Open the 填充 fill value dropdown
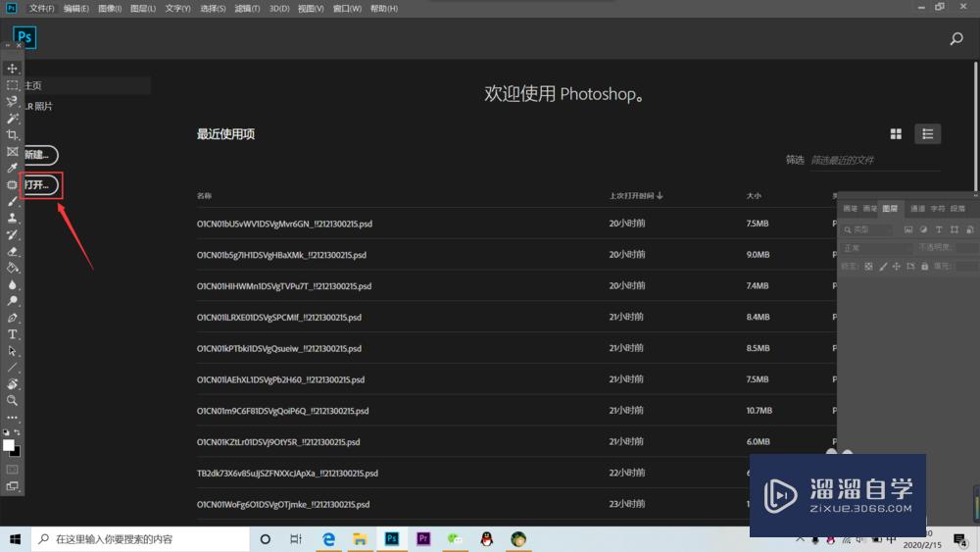Image resolution: width=980 pixels, height=552 pixels. (966, 267)
